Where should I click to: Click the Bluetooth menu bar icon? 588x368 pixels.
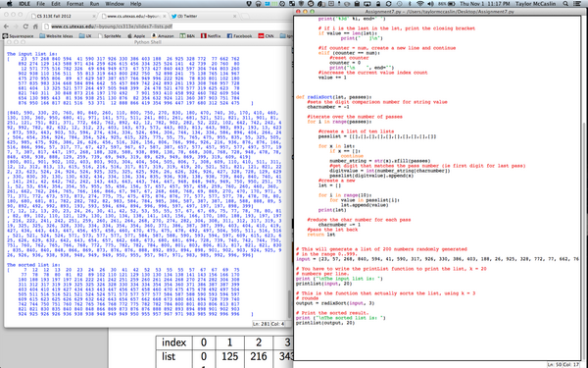pyautogui.click(x=411, y=3)
